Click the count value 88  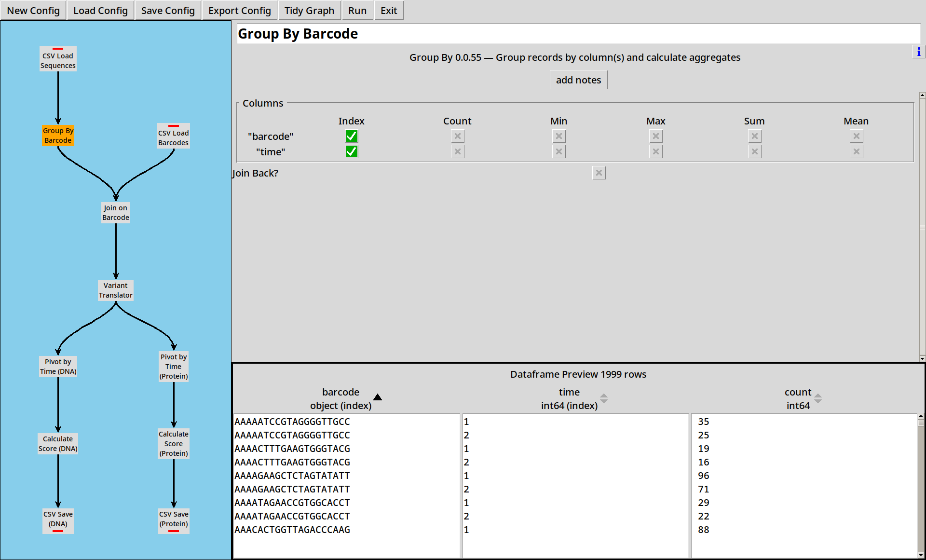pyautogui.click(x=704, y=530)
